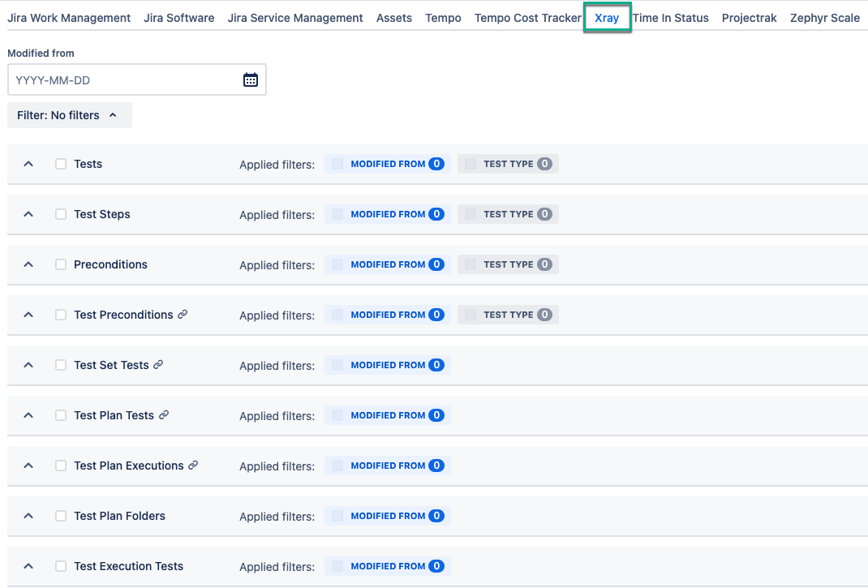Screen dimensions: 868x588
Task: Expand the Filter: No filters dropdown
Action: [x=69, y=115]
